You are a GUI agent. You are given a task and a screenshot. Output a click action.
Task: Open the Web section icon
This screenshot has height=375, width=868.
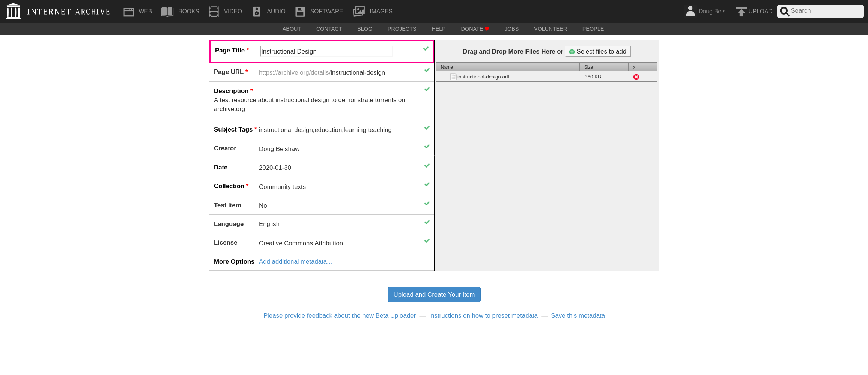tap(129, 12)
